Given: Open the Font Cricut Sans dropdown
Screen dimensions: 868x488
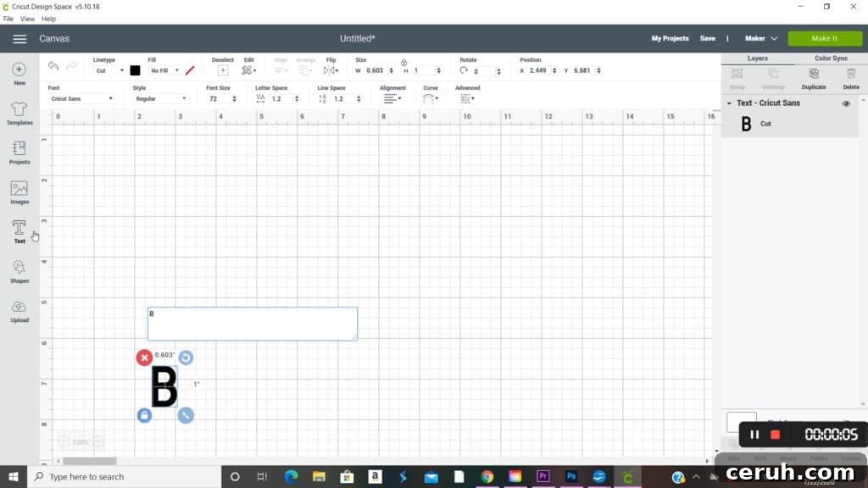Looking at the screenshot, I should click(81, 98).
